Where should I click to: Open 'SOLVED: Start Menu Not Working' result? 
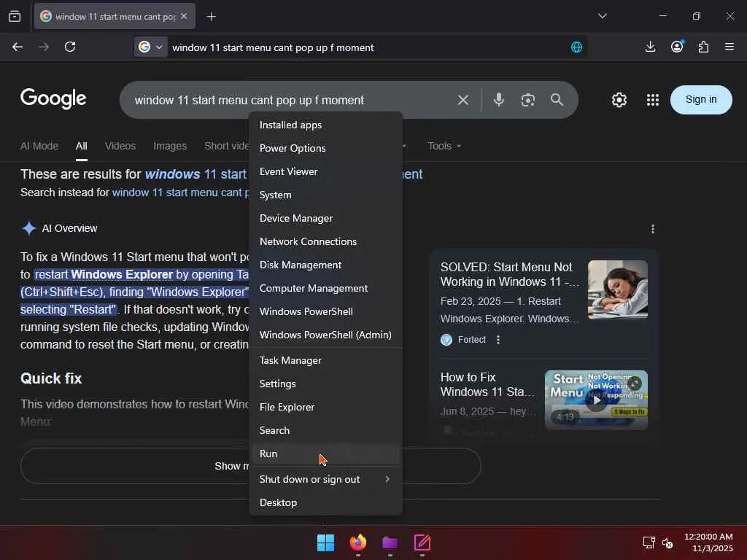[x=509, y=274]
